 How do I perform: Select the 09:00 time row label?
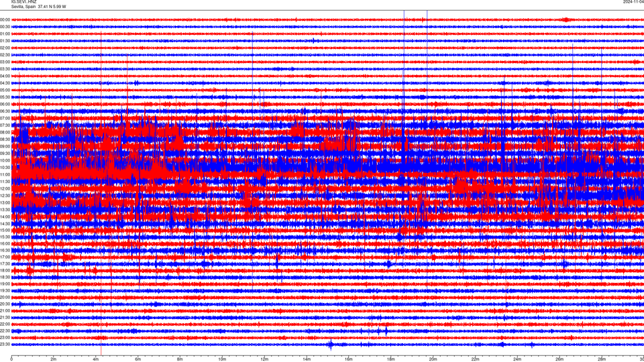pyautogui.click(x=5, y=146)
